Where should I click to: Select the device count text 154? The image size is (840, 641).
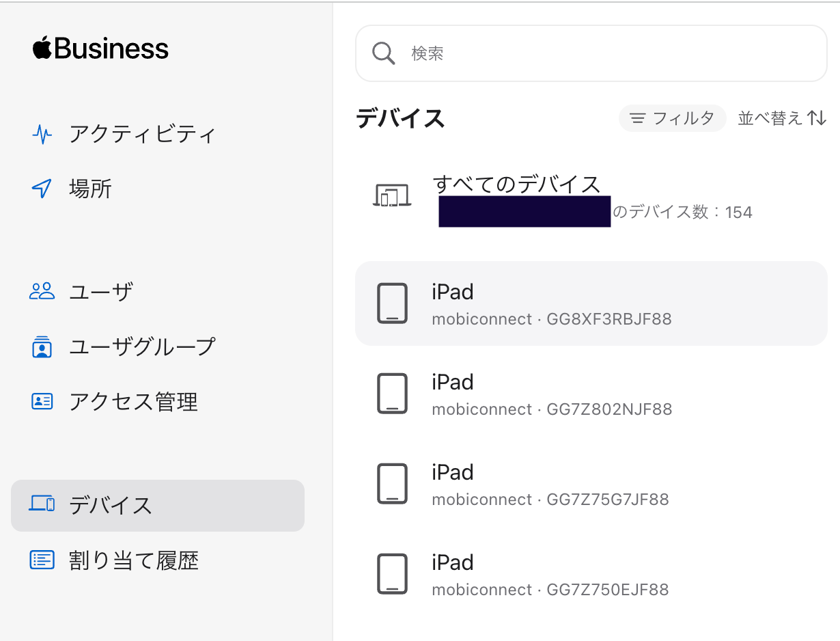tap(739, 213)
